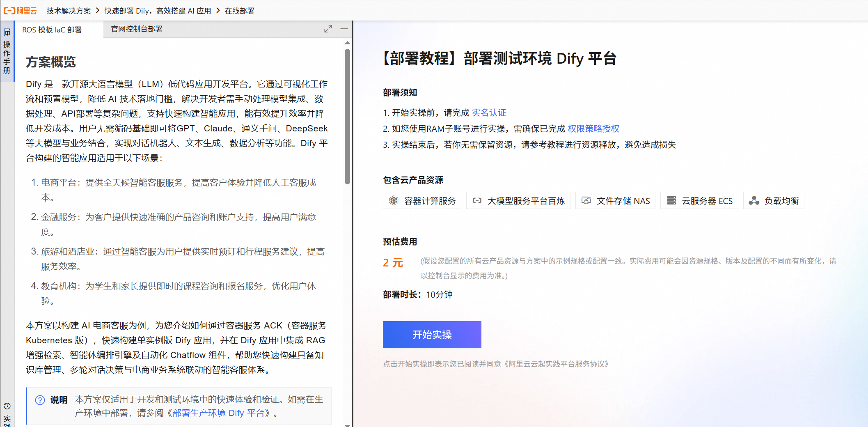Image resolution: width=868 pixels, height=427 pixels.
Task: Click the scroll-up arrow of the manual panel
Action: coord(347,43)
